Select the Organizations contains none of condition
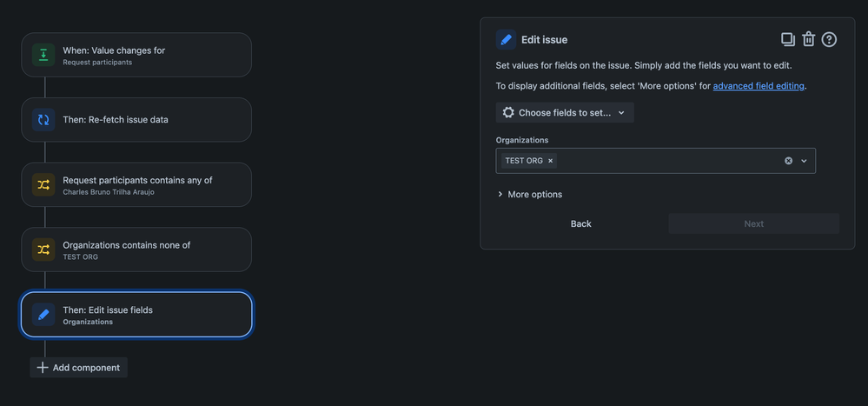The width and height of the screenshot is (868, 406). pos(136,250)
